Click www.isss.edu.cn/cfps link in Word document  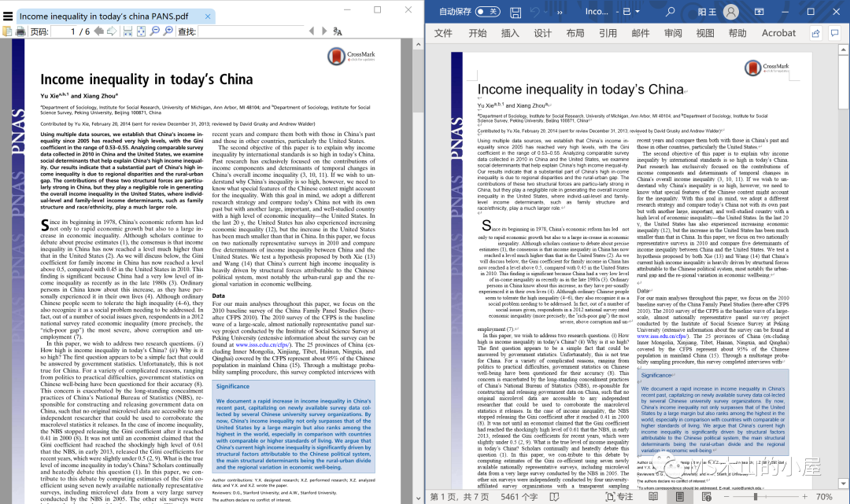(x=662, y=336)
